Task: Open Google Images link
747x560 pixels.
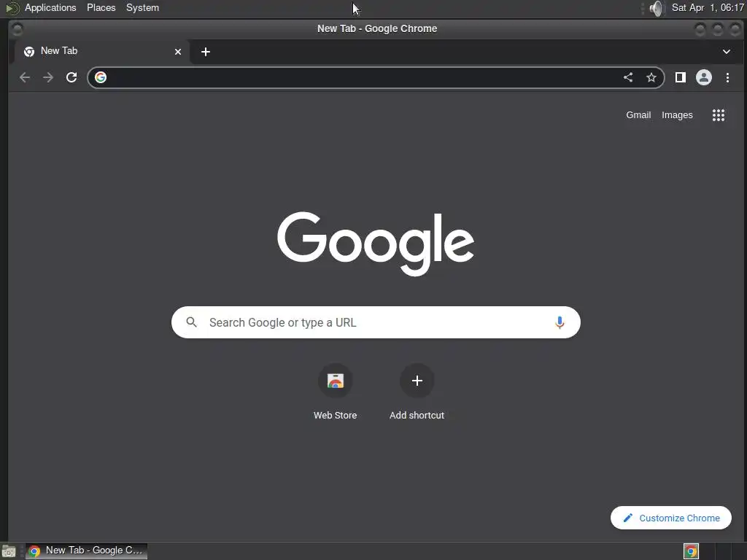Action: click(677, 115)
